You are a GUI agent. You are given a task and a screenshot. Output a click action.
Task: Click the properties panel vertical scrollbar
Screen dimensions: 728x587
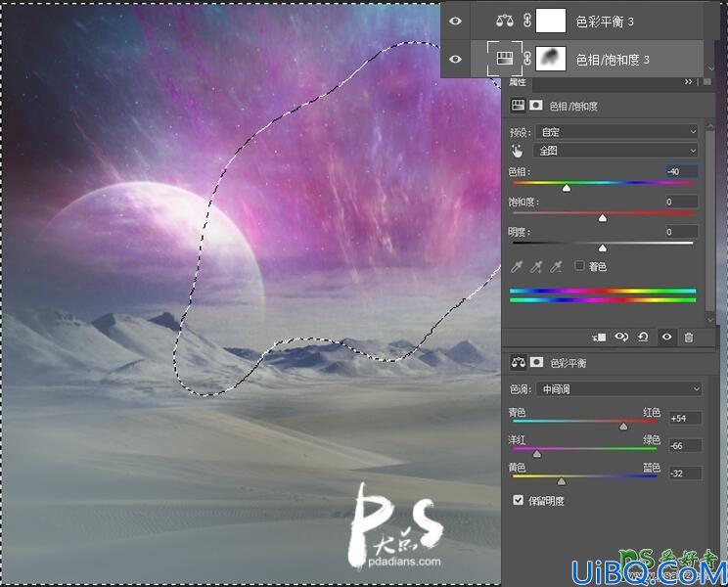(709, 221)
